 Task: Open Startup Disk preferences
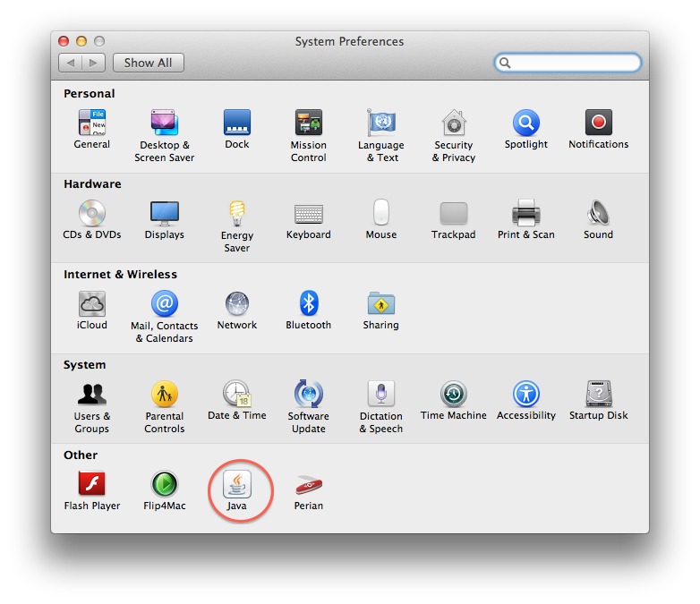(598, 394)
